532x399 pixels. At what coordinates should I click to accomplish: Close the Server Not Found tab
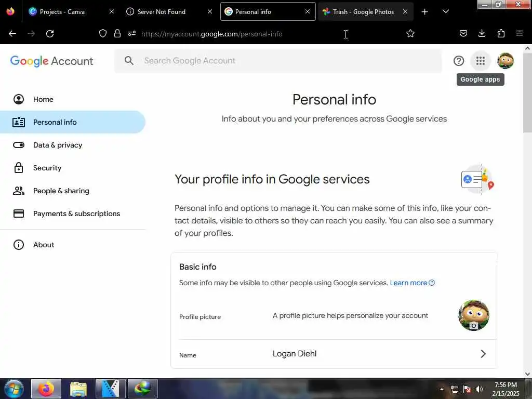point(210,12)
